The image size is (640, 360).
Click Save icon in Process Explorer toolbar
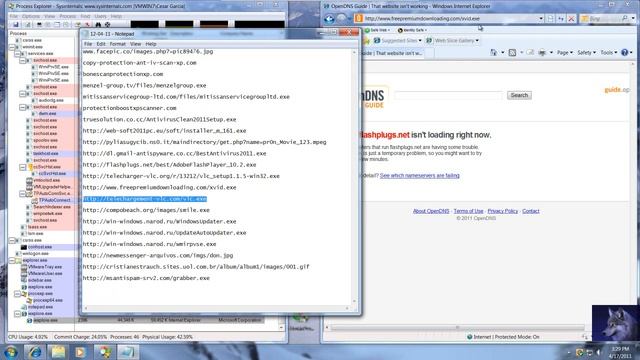16,24
